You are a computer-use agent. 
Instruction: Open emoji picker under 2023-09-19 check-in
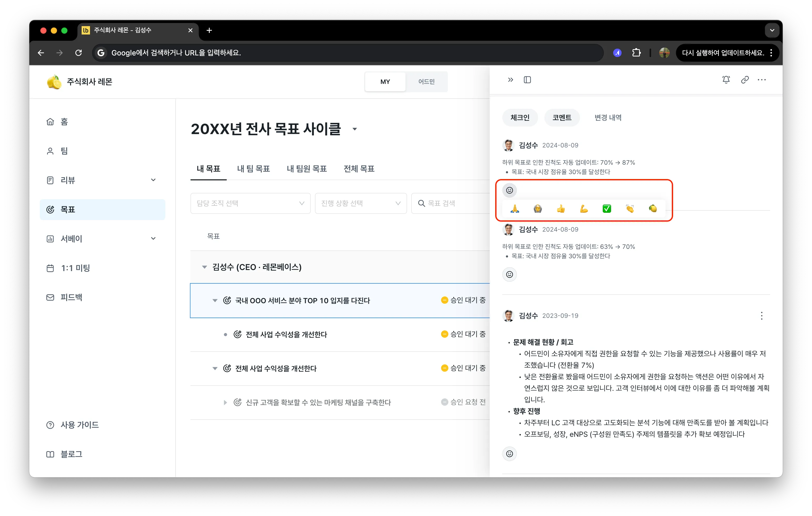coord(510,454)
